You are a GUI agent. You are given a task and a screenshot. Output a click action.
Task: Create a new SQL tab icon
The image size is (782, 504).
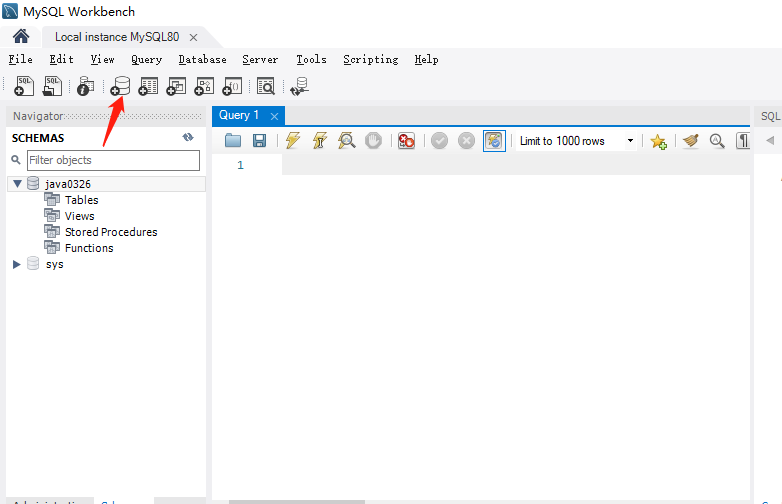(x=23, y=86)
